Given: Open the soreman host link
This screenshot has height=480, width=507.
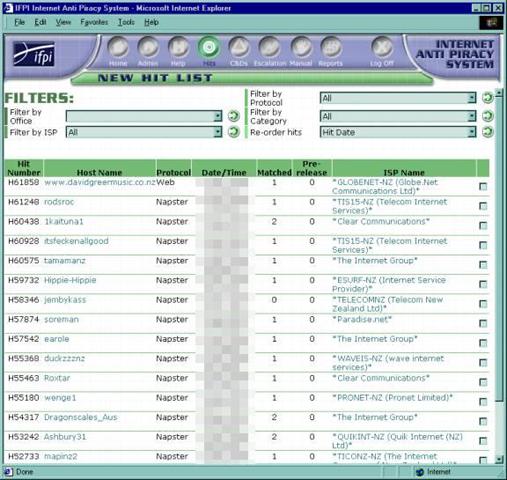Looking at the screenshot, I should 61,319.
